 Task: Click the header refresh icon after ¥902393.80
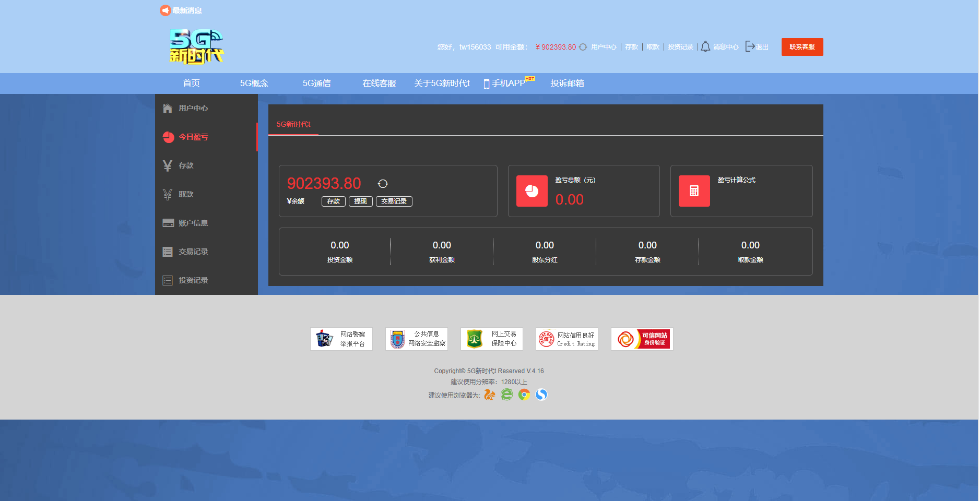[583, 47]
